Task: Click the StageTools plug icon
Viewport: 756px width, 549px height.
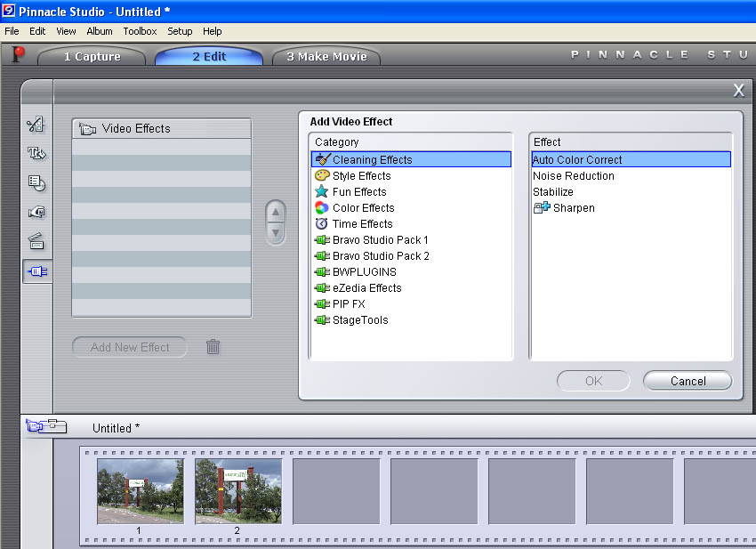Action: (x=322, y=319)
